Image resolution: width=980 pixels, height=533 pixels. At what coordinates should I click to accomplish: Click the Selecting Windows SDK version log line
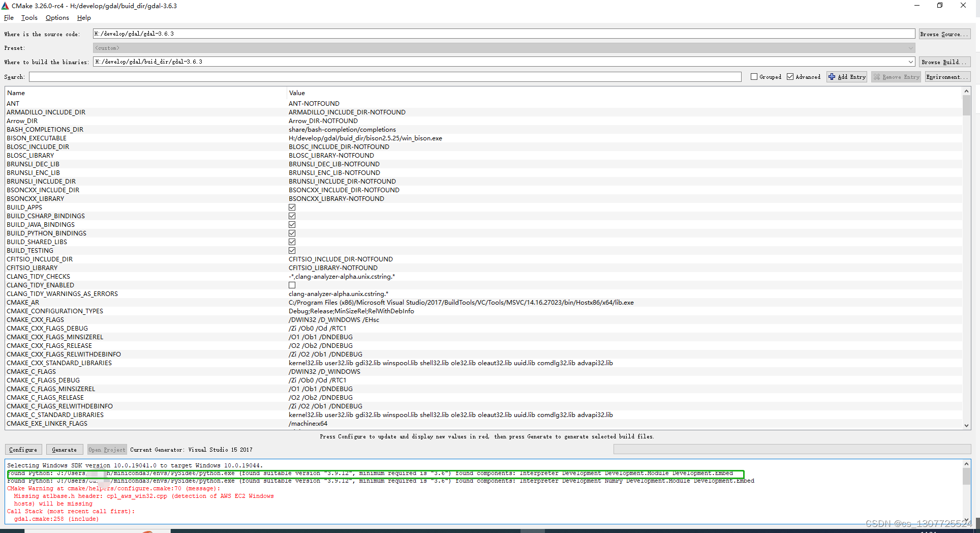(135, 465)
